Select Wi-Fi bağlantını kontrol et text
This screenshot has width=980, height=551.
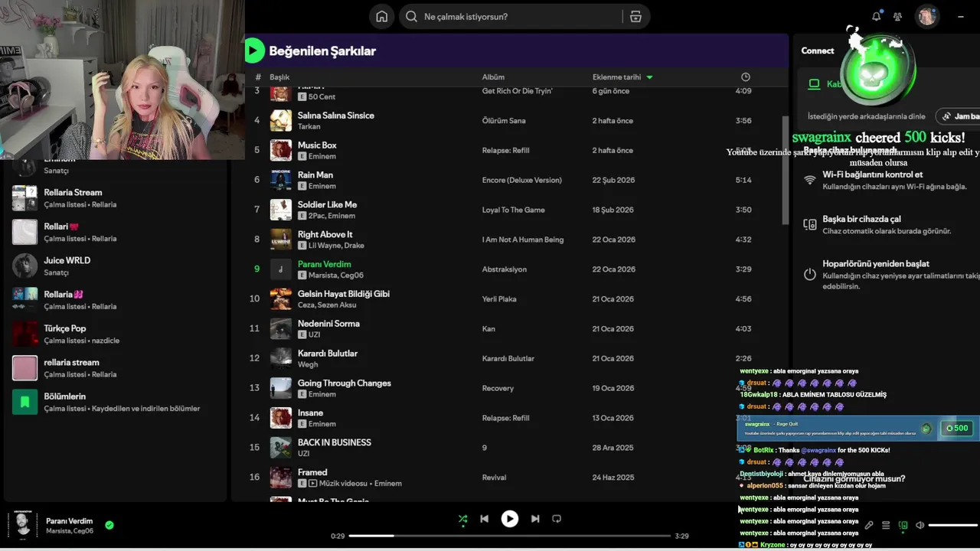click(x=873, y=174)
